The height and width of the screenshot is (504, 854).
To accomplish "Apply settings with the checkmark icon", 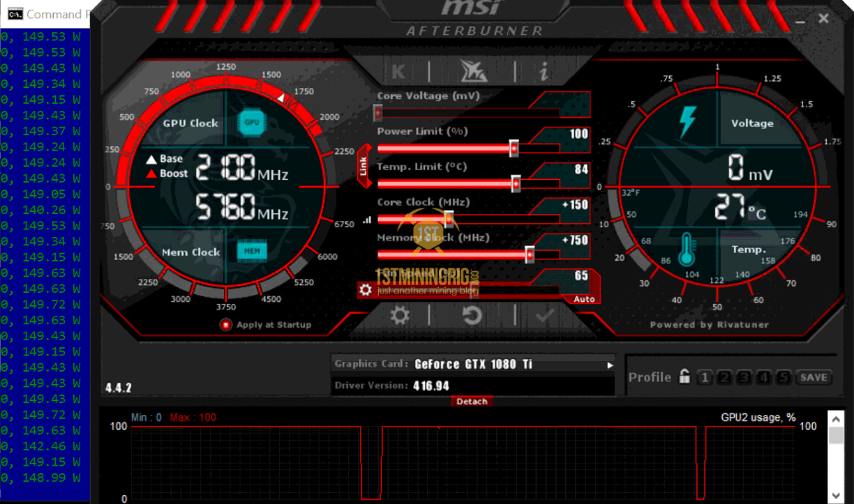I will (544, 316).
